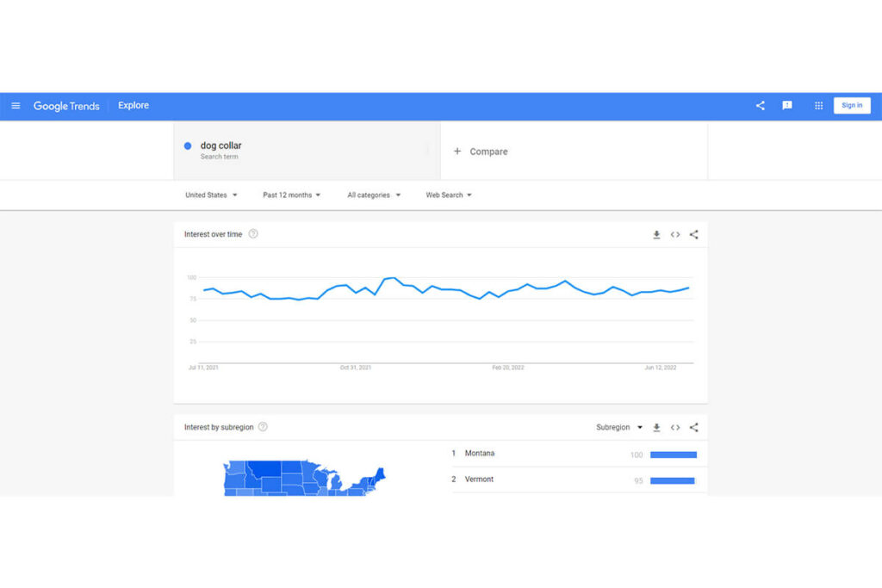Click the share icon in the header
This screenshot has height=588, width=882.
[760, 105]
